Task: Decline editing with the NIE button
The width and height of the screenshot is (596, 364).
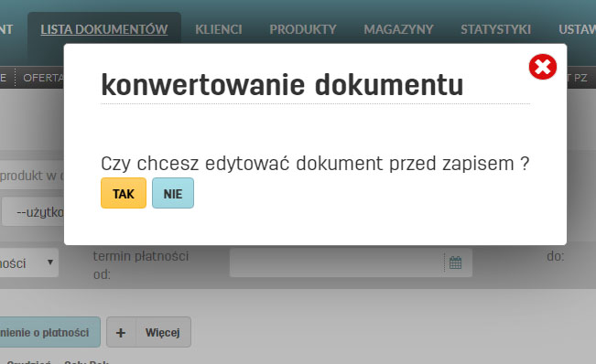Action: pos(173,193)
